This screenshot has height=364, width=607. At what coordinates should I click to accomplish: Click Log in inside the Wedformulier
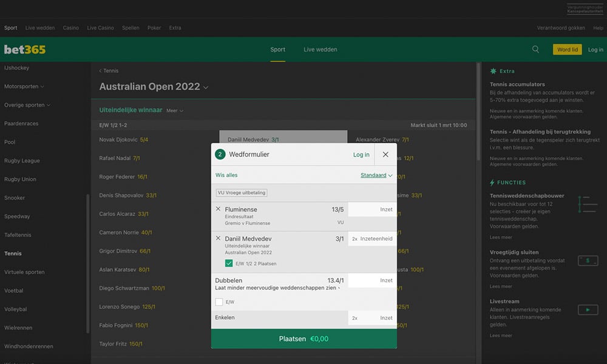pos(361,155)
